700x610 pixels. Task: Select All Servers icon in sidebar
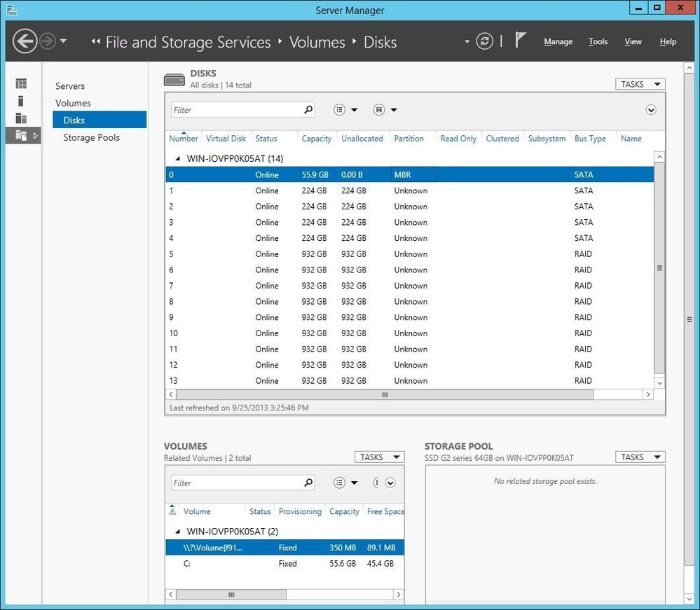[21, 118]
